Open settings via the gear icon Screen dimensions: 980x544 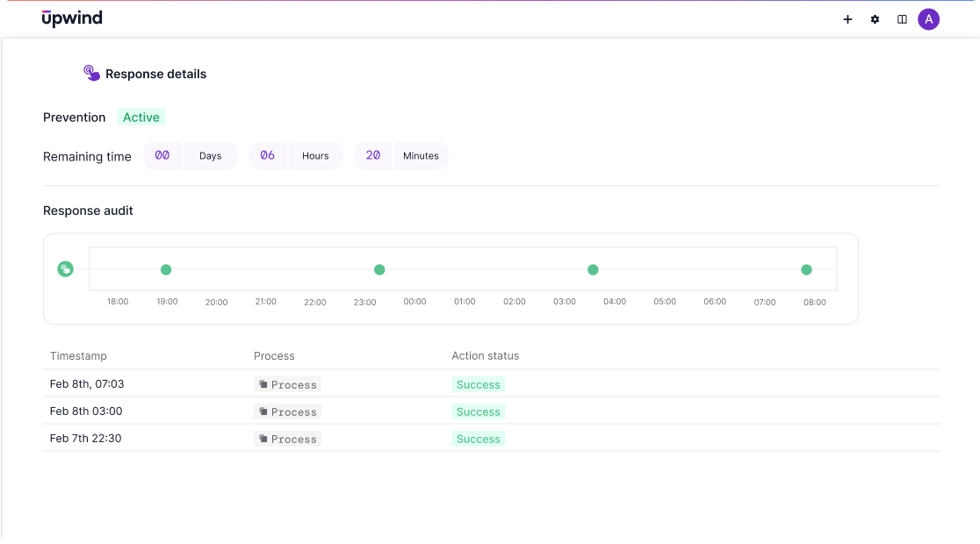pyautogui.click(x=875, y=18)
